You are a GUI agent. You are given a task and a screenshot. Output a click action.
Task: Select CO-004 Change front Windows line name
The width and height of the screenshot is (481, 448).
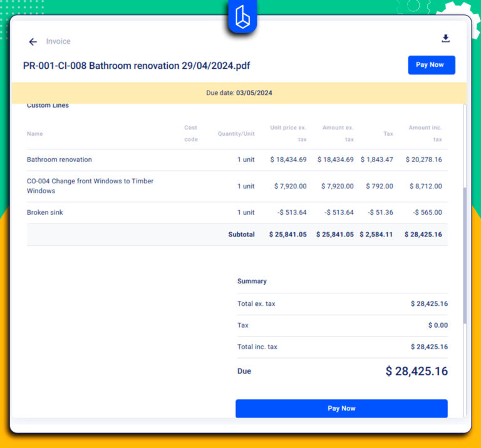[x=90, y=186]
